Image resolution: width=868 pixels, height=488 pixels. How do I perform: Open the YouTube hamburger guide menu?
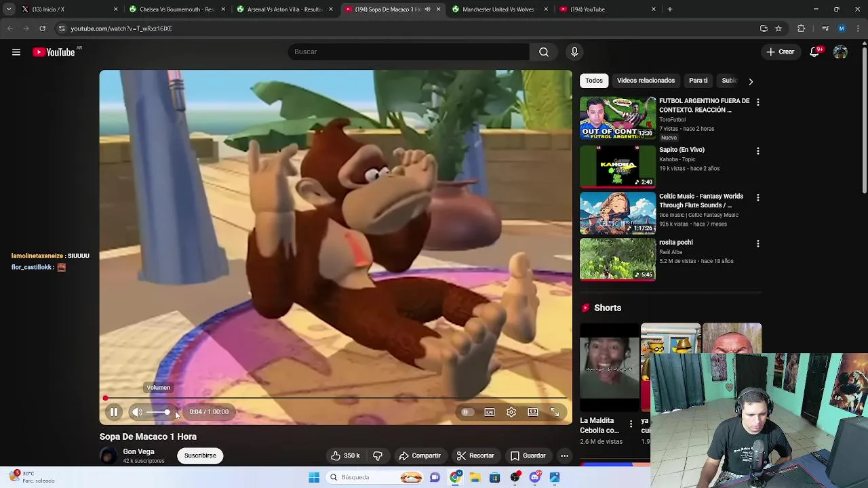click(x=16, y=52)
